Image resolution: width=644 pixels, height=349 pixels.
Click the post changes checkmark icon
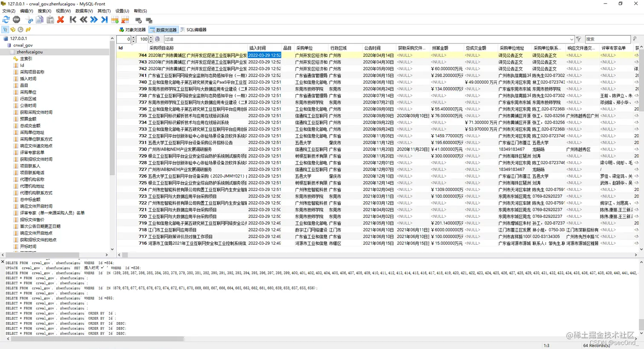click(138, 20)
